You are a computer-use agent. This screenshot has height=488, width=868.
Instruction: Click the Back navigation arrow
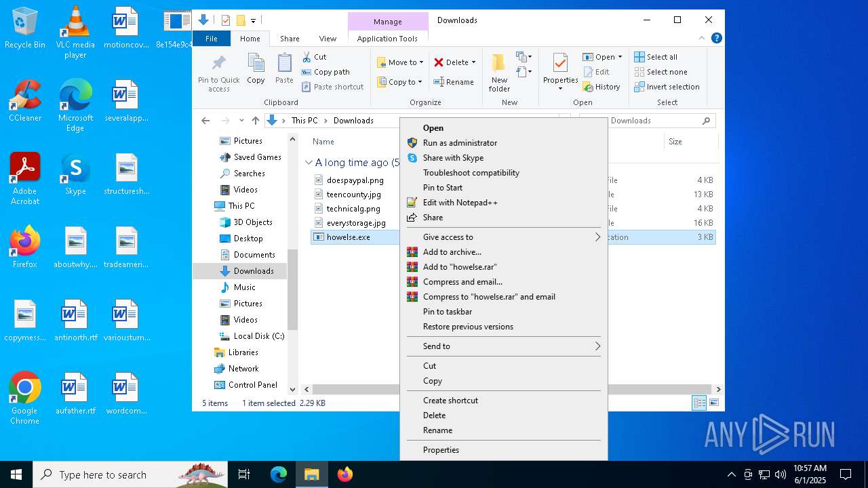click(x=205, y=121)
